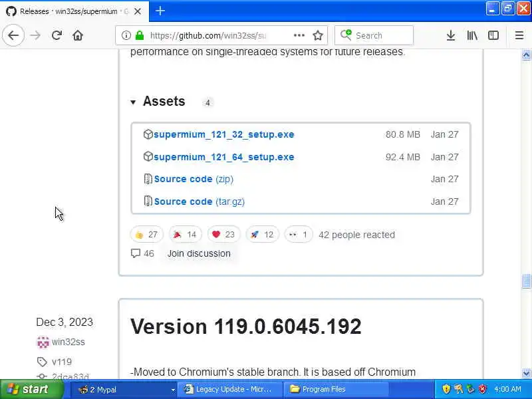This screenshot has height=399, width=532.
Task: Click the page scrollbar down arrow
Action: coord(526,373)
